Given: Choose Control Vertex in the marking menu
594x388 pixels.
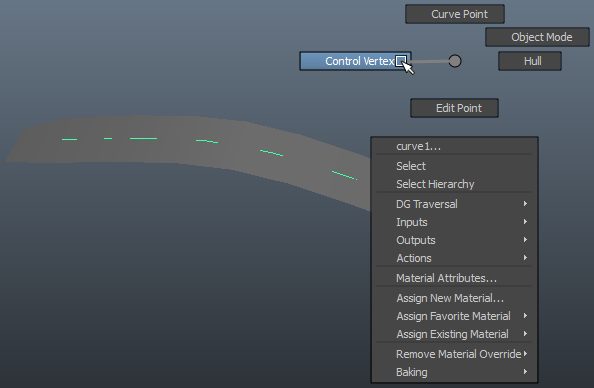Looking at the screenshot, I should tap(355, 61).
